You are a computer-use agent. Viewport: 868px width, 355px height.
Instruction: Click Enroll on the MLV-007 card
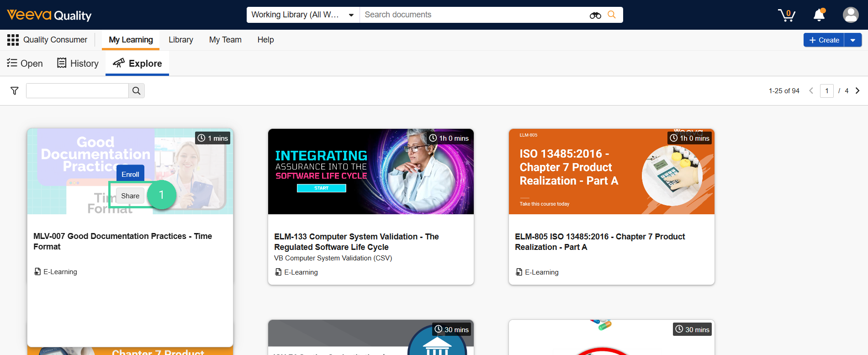130,174
